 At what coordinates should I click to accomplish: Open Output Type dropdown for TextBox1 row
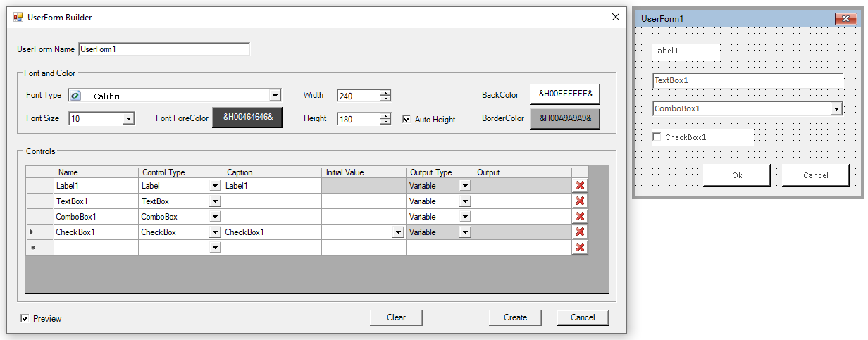click(465, 201)
